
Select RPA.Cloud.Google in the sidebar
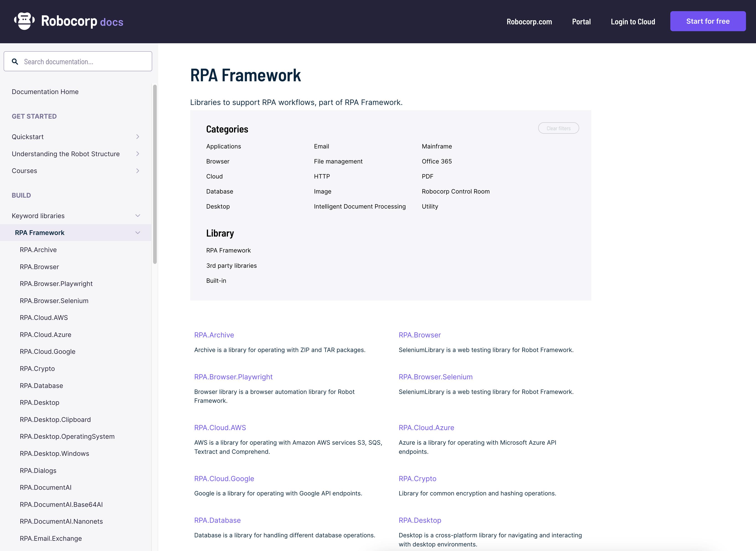click(47, 352)
